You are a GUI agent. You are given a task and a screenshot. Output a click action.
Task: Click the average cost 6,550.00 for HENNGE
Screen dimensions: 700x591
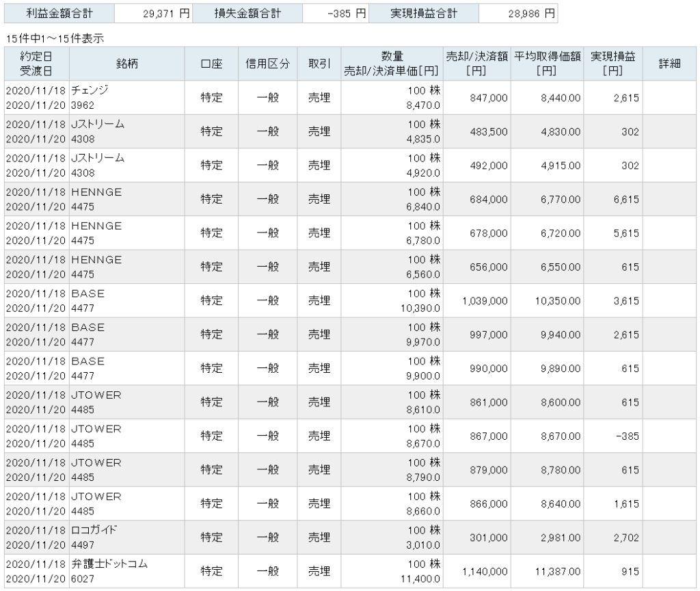coord(561,267)
